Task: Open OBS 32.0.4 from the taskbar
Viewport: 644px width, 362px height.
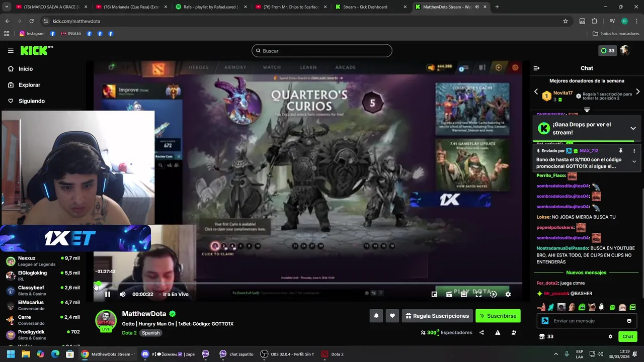Action: 288,354
